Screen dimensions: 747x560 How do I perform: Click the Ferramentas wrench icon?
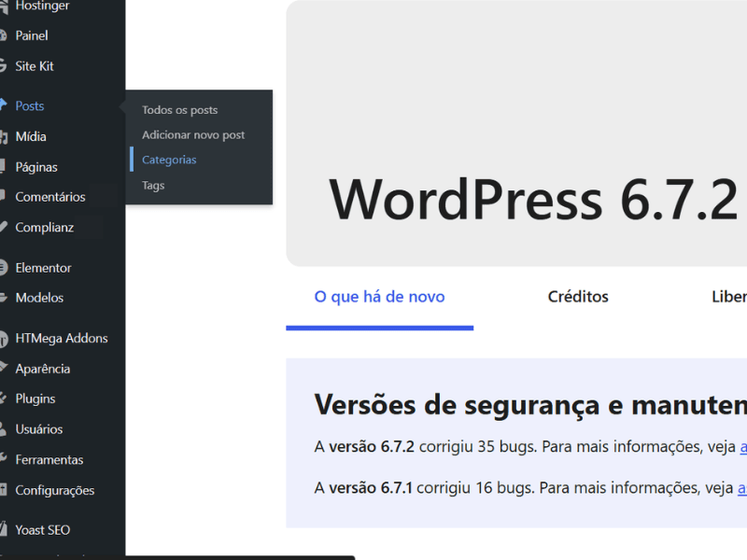(3, 458)
